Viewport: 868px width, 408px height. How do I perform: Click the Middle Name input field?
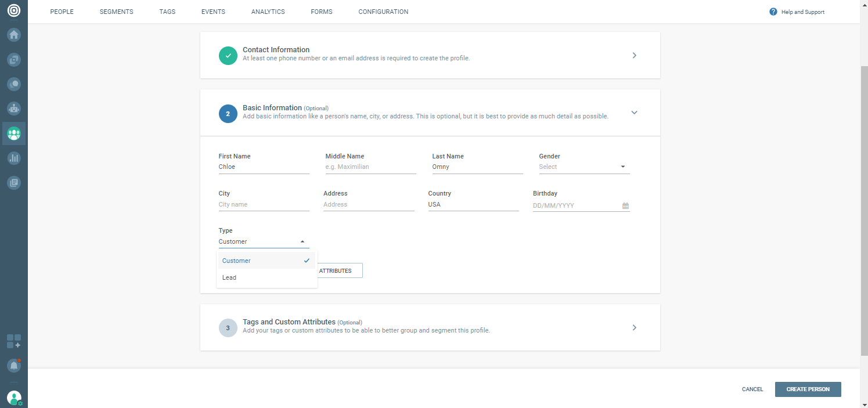(370, 167)
